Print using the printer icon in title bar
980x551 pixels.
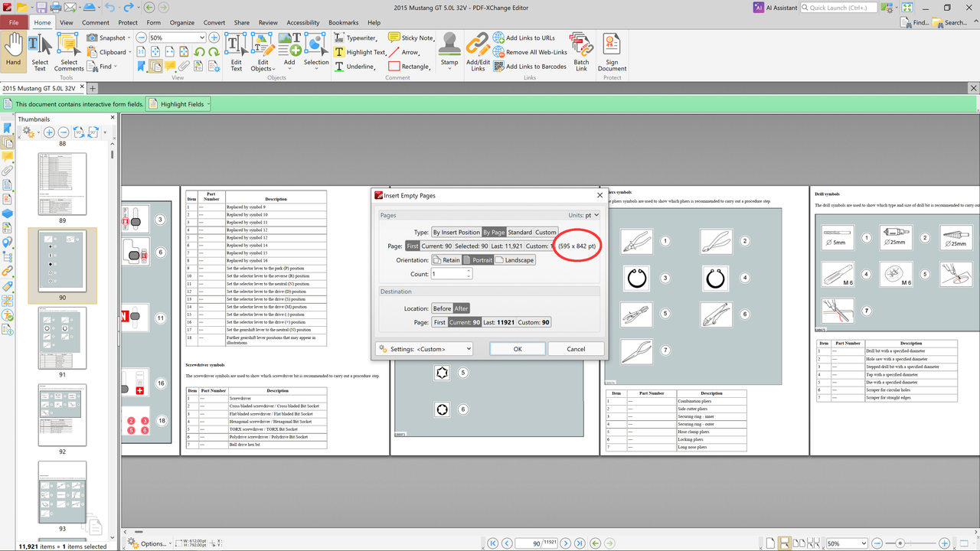click(x=57, y=8)
